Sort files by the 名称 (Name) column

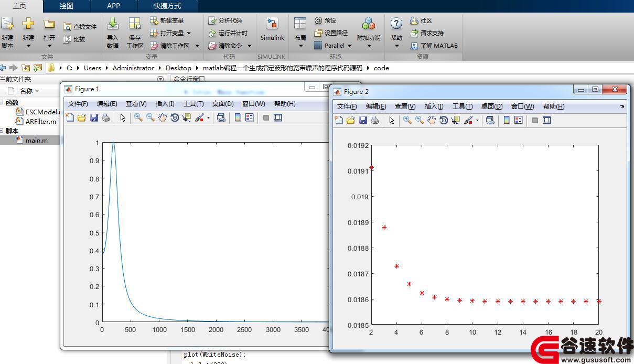(x=29, y=91)
